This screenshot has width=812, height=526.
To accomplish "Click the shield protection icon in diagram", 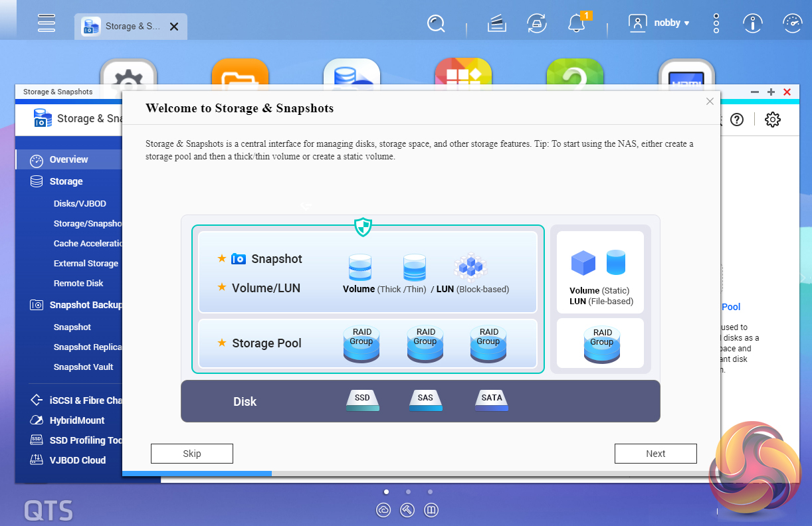I will point(363,227).
